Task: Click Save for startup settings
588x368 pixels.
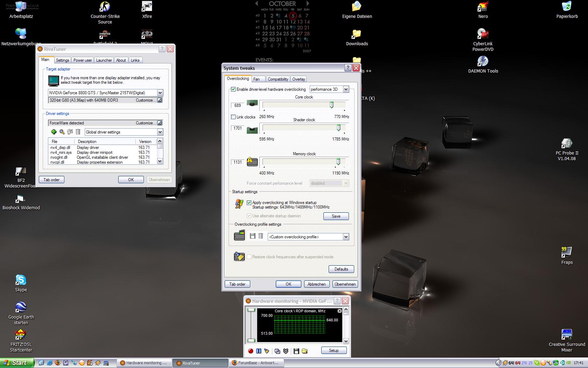Action: click(x=336, y=216)
